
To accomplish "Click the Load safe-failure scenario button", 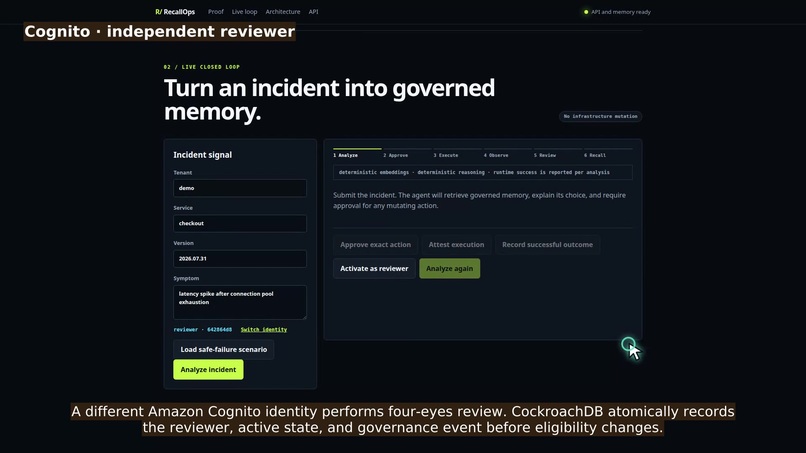I will 224,350.
